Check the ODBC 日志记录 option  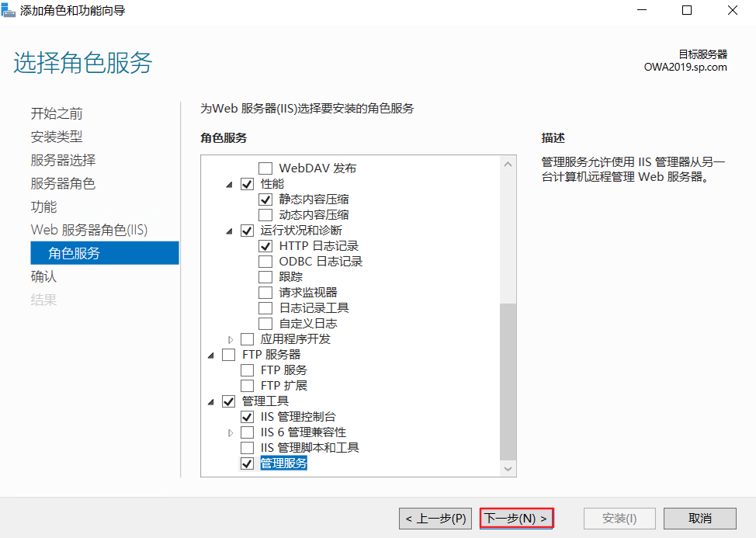265,261
